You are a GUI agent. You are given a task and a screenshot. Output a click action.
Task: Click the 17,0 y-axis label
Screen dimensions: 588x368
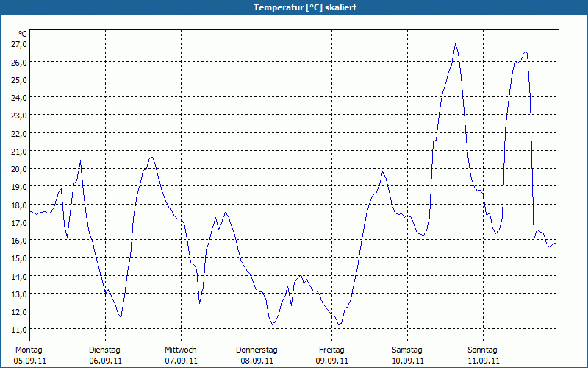(x=19, y=223)
